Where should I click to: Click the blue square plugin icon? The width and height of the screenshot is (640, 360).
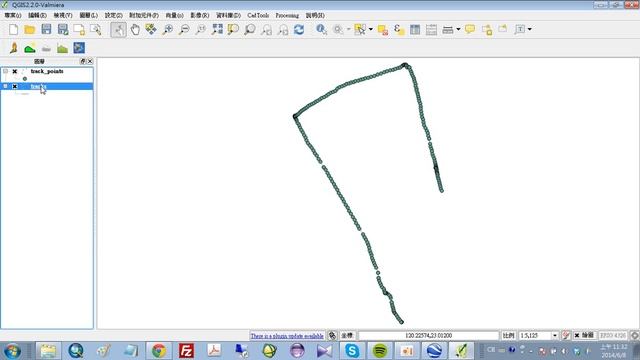tap(79, 48)
